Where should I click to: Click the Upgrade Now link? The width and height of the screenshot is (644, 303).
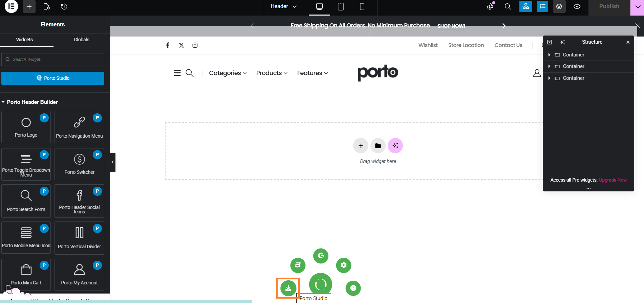[613, 180]
